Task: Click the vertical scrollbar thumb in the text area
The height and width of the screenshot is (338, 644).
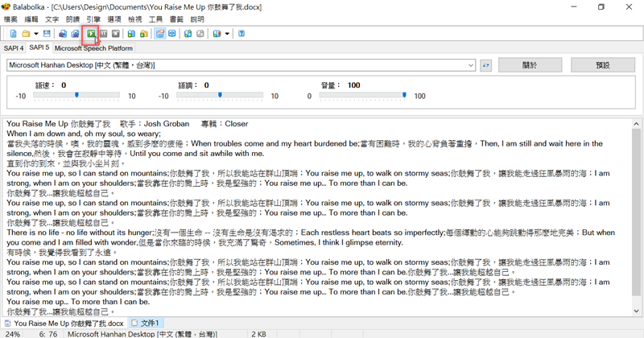Action: (x=636, y=212)
